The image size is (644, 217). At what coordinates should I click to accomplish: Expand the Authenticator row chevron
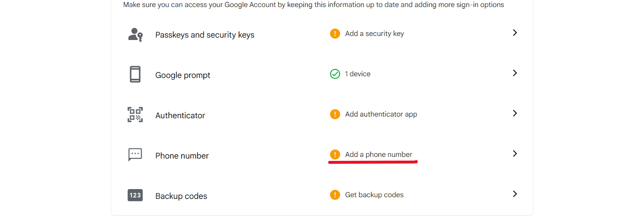tap(515, 113)
